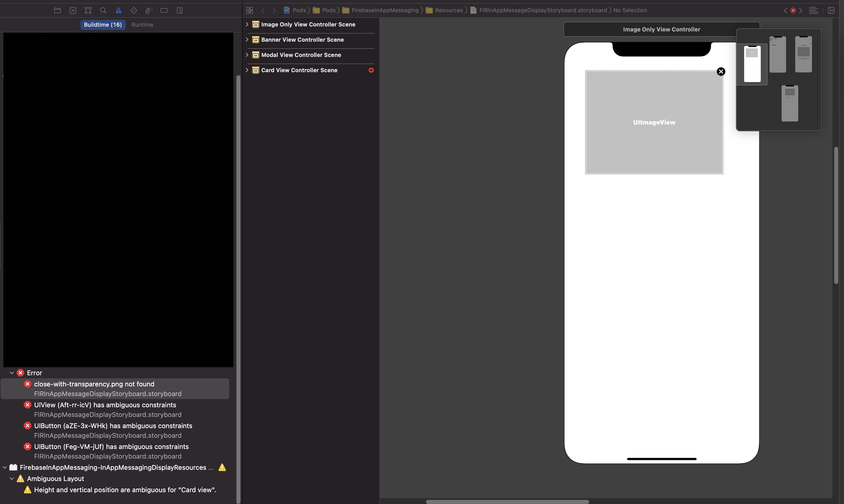Open the Report navigator icon

click(180, 11)
